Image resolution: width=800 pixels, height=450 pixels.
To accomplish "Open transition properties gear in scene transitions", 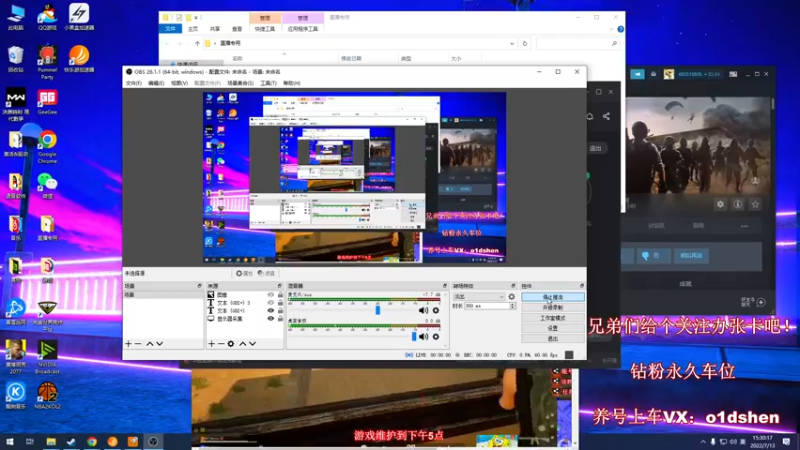I will 512,296.
